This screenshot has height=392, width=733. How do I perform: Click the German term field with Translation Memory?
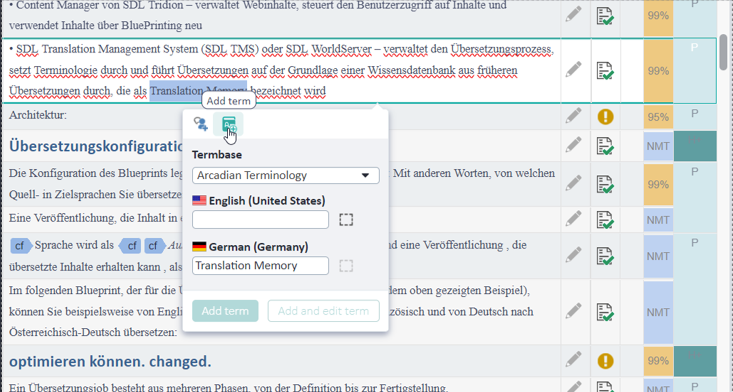coord(260,266)
